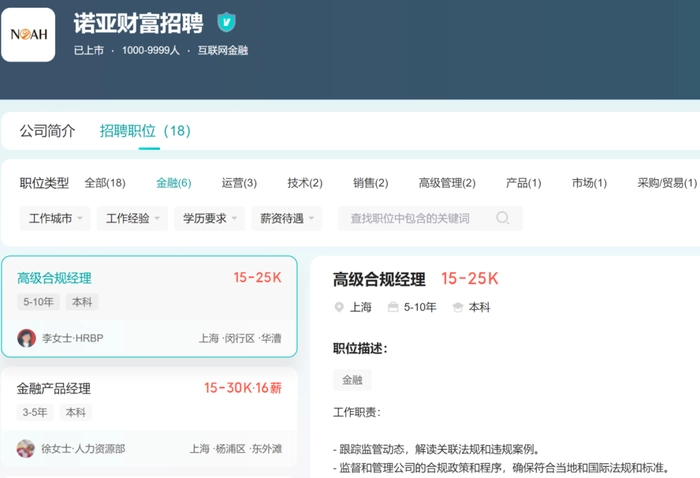Image resolution: width=700 pixels, height=478 pixels.
Task: Click recruiter 徐女士 avatar
Action: pos(26,449)
